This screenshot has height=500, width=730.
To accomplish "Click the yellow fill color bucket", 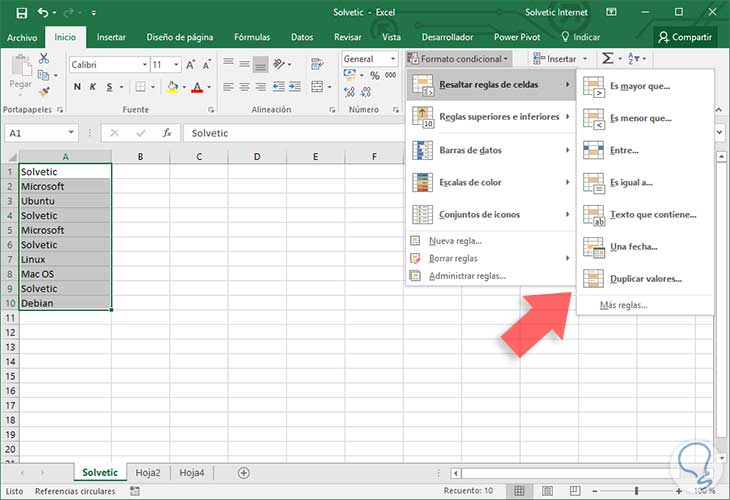I will click(172, 87).
